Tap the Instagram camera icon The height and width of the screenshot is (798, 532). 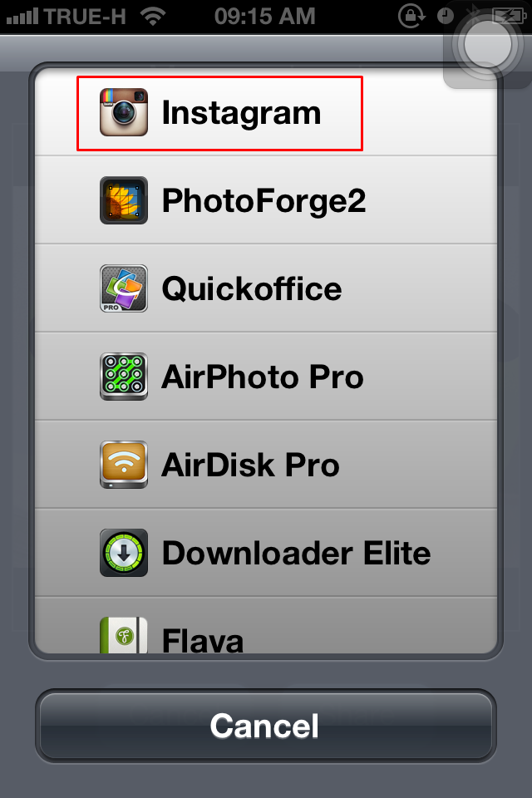coord(124,112)
